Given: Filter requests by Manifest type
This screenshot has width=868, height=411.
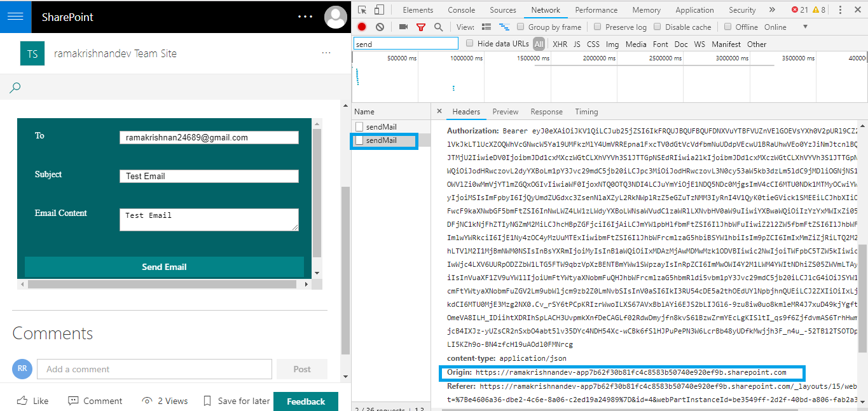Looking at the screenshot, I should (x=726, y=44).
